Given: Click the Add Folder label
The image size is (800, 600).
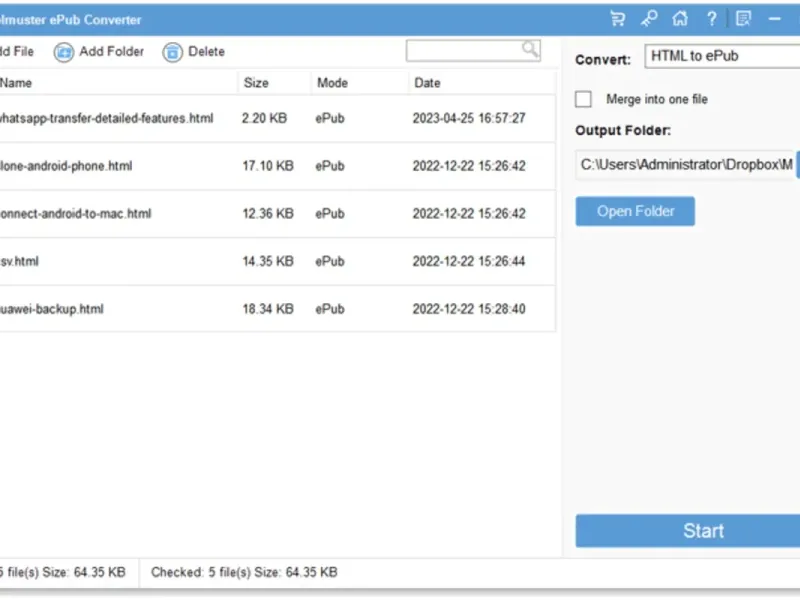Looking at the screenshot, I should pos(112,52).
